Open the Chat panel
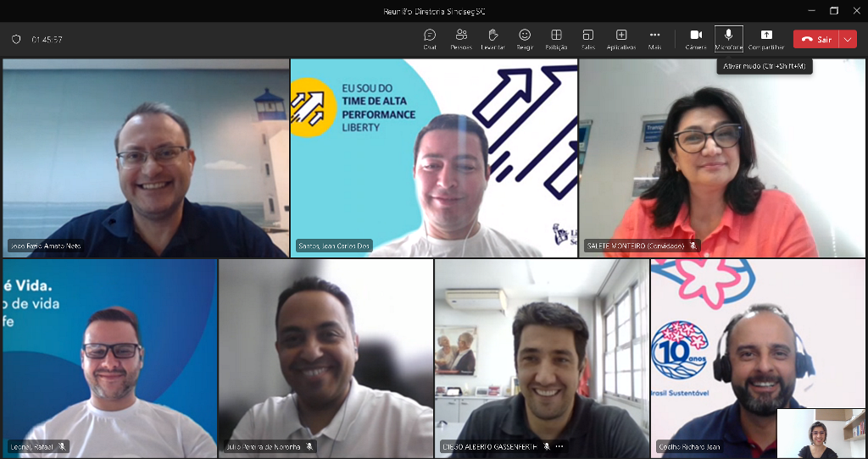 click(430, 38)
